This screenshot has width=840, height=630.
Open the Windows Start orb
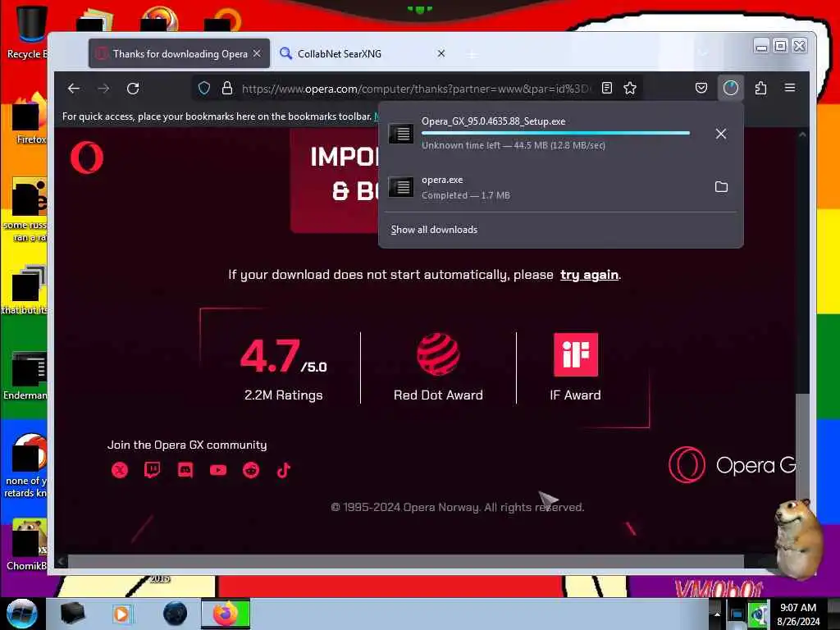tap(21, 614)
